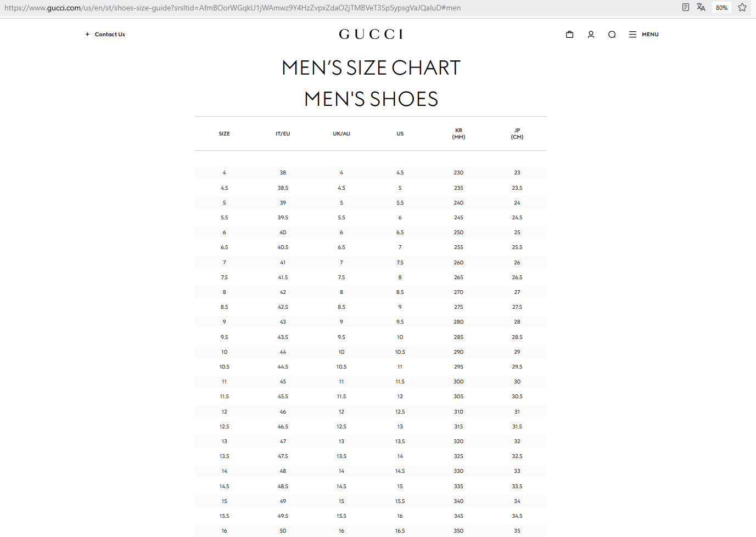Screen dimensions: 756x537
Task: Click the UK/AU column header
Action: click(341, 133)
